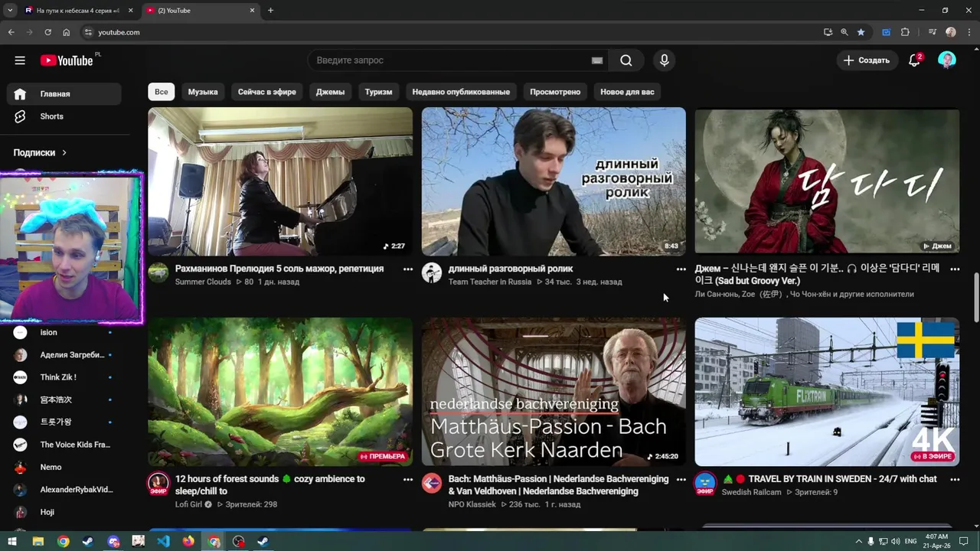Viewport: 980px width, 551px height.
Task: Open the Chrome tab search dropdown
Action: (9, 11)
